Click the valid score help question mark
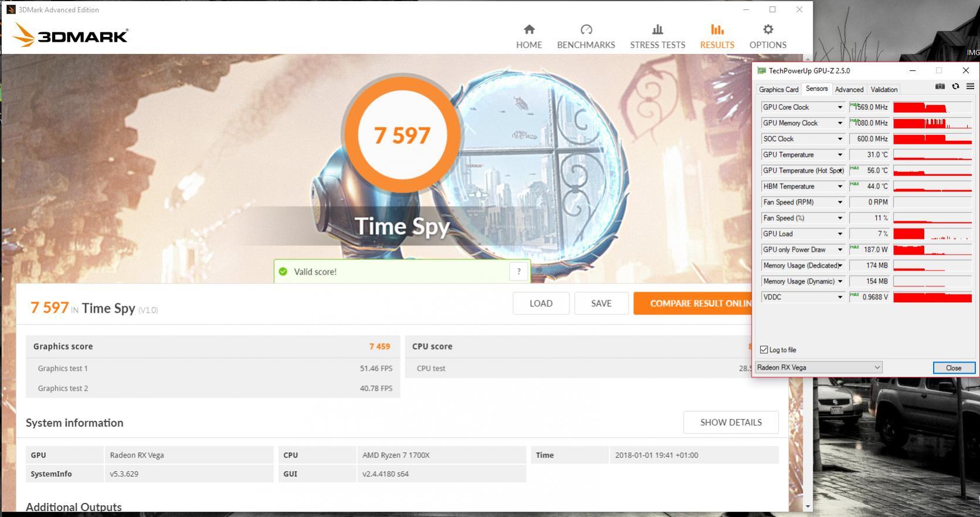Screen dimensions: 980x517 point(518,271)
